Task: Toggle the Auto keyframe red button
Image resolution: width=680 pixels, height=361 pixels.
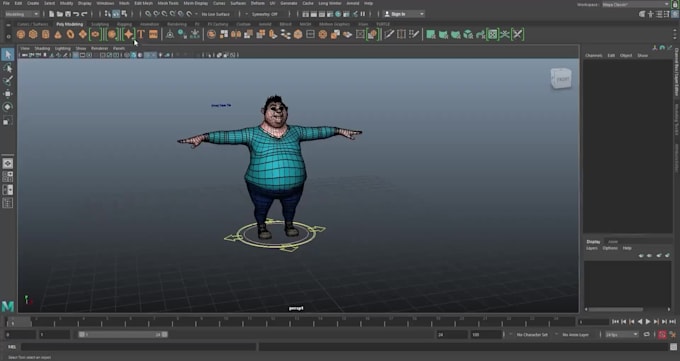Action: (x=662, y=335)
